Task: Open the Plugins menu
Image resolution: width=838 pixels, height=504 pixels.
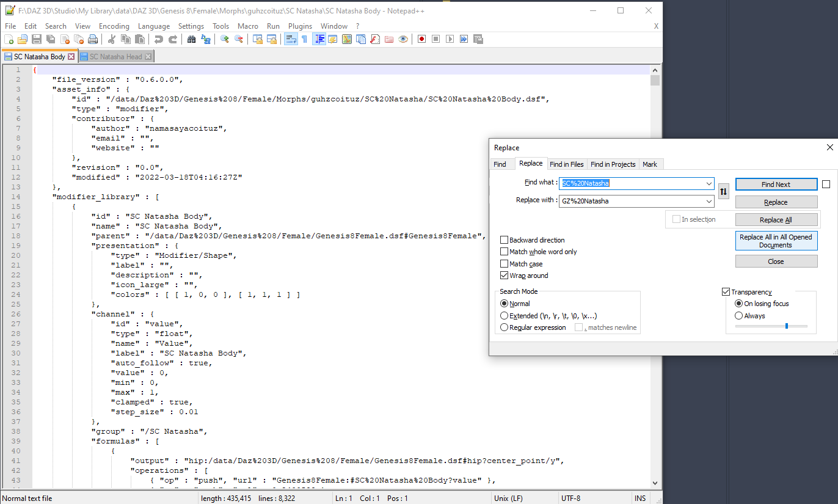Action: 300,26
